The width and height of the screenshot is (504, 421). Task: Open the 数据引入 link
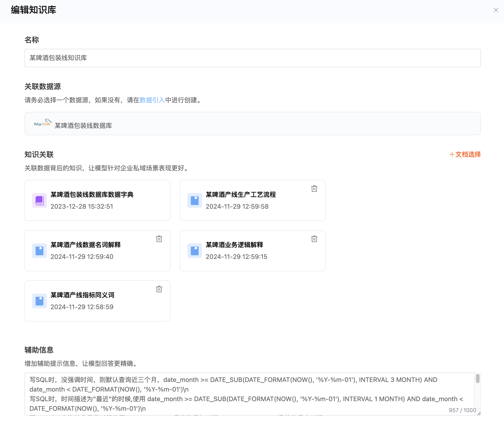point(152,100)
